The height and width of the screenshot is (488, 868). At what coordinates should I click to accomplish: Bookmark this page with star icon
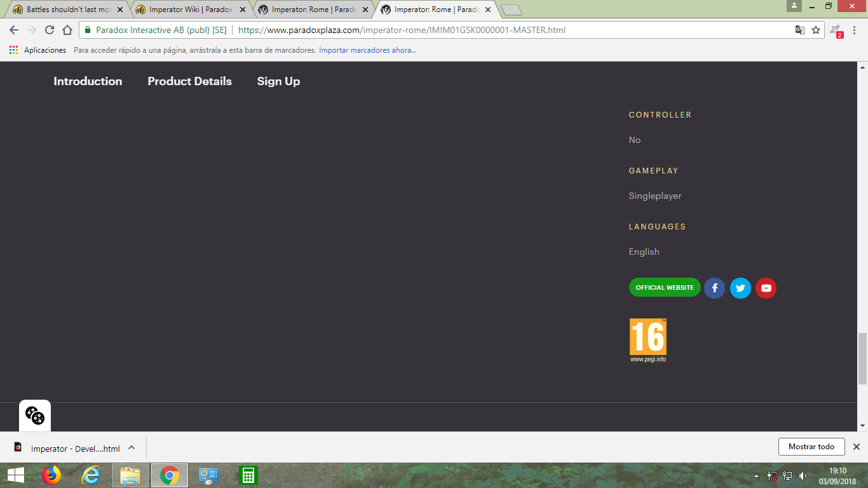pyautogui.click(x=816, y=30)
